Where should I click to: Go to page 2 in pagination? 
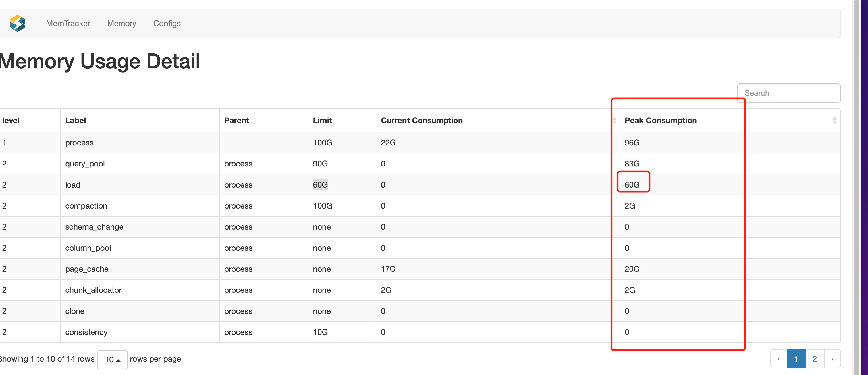point(814,359)
